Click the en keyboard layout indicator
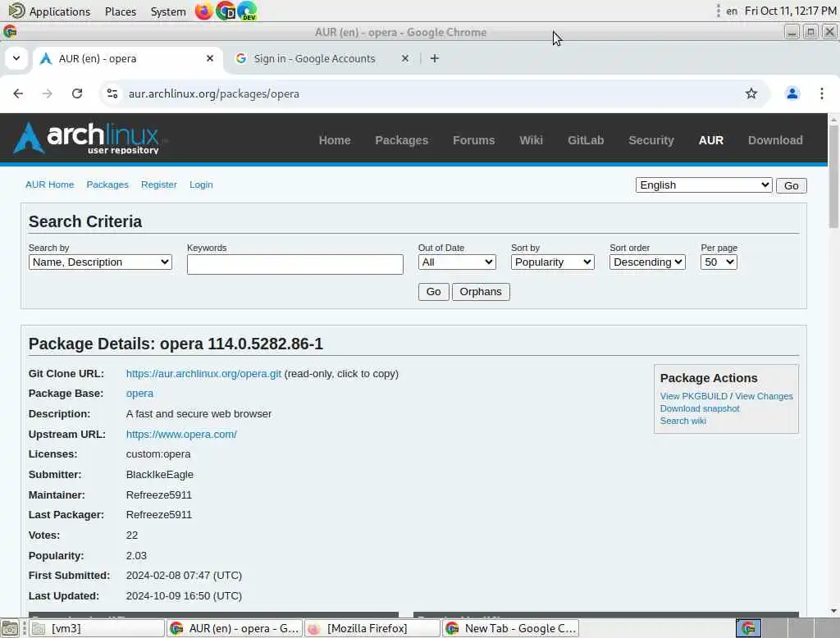The width and height of the screenshot is (840, 638). 732,11
